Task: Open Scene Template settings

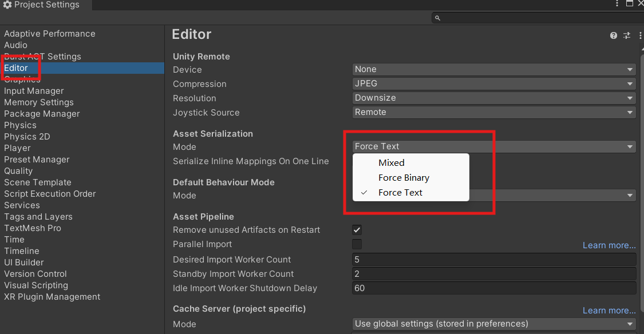Action: point(38,182)
